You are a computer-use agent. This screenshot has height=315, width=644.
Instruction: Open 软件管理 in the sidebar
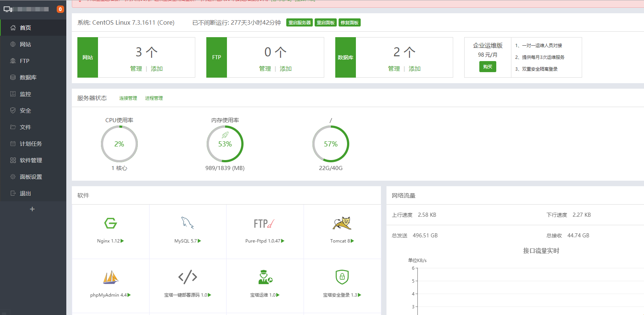[x=31, y=160]
